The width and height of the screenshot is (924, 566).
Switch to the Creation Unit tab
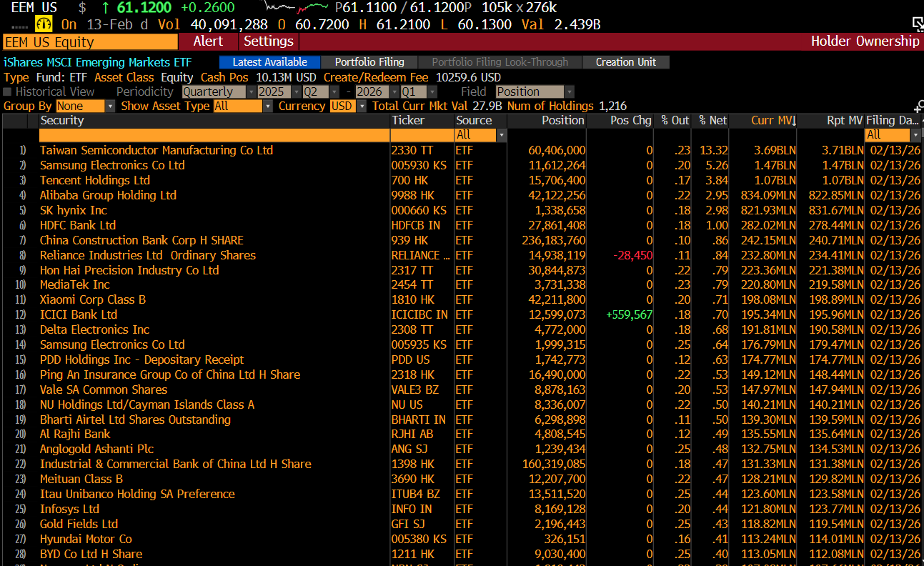pos(626,62)
